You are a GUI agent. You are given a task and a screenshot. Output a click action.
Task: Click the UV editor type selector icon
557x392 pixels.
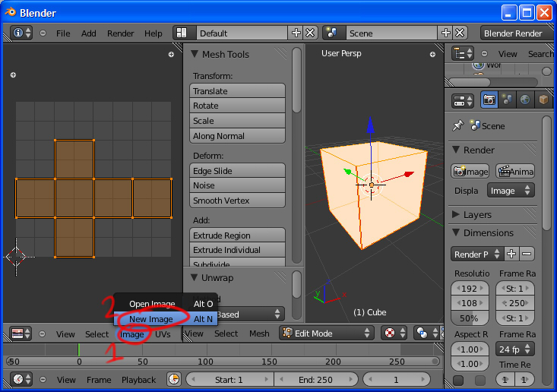coord(21,334)
